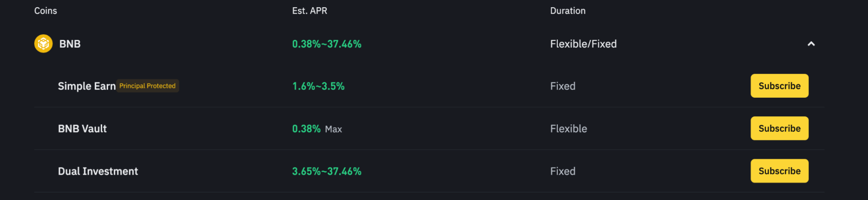Image resolution: width=868 pixels, height=200 pixels.
Task: Click the Flexible duration for BNB Vault
Action: pos(569,129)
